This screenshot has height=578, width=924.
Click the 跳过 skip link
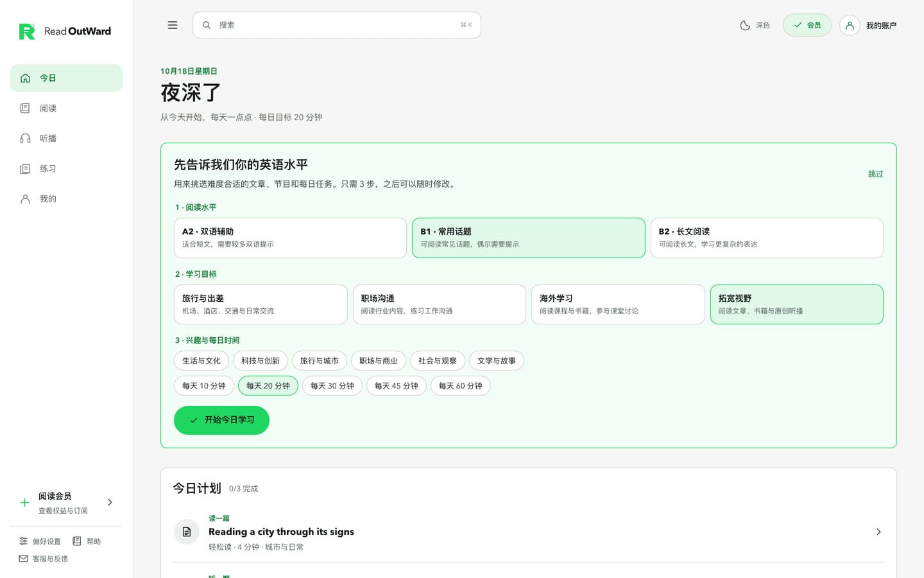point(876,174)
